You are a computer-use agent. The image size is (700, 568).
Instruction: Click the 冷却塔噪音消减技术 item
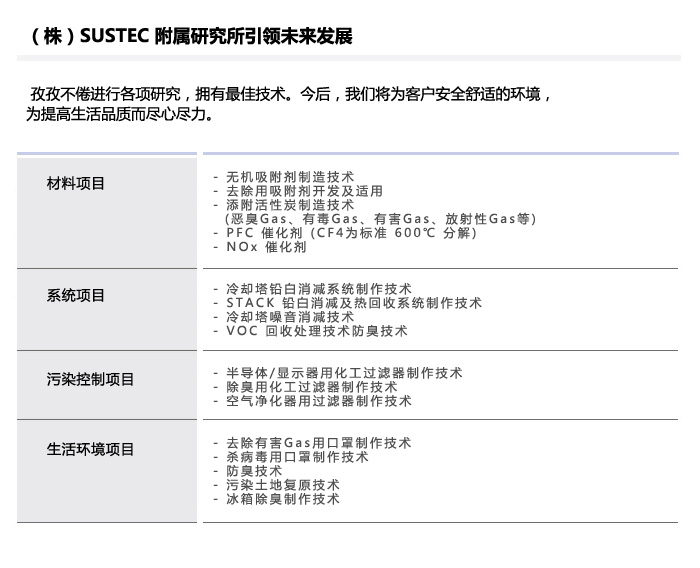290,317
